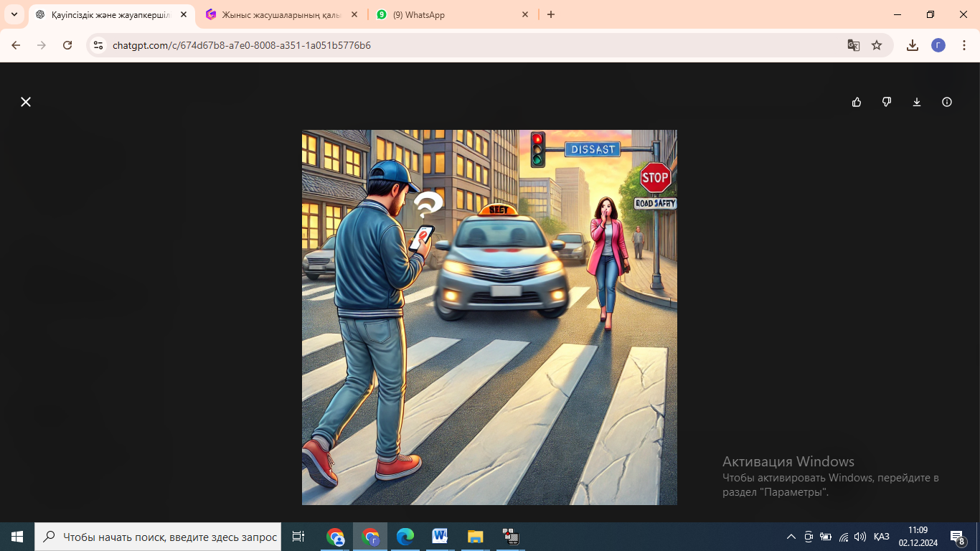This screenshot has width=980, height=551.
Task: Click the thumbs up icon above the image
Action: pyautogui.click(x=856, y=102)
